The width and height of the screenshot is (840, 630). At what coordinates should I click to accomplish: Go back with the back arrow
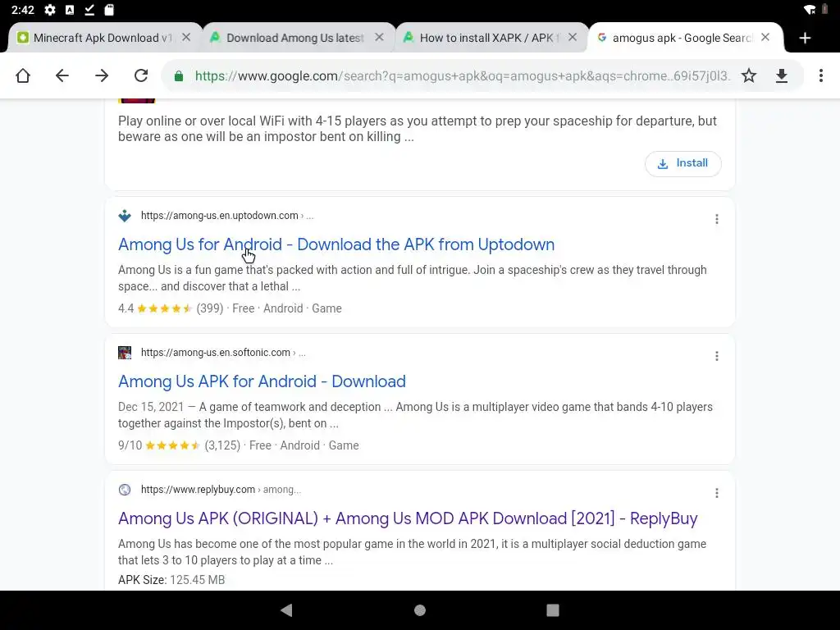pyautogui.click(x=62, y=75)
